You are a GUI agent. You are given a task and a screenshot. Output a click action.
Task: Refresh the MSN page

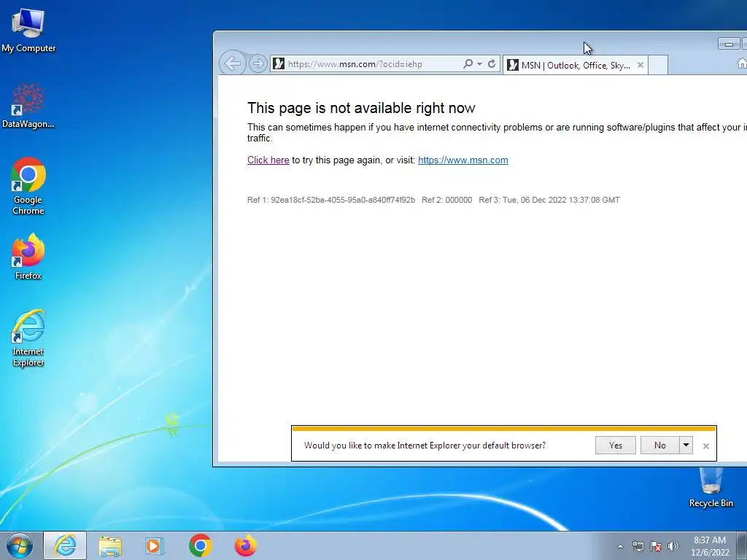pos(492,64)
